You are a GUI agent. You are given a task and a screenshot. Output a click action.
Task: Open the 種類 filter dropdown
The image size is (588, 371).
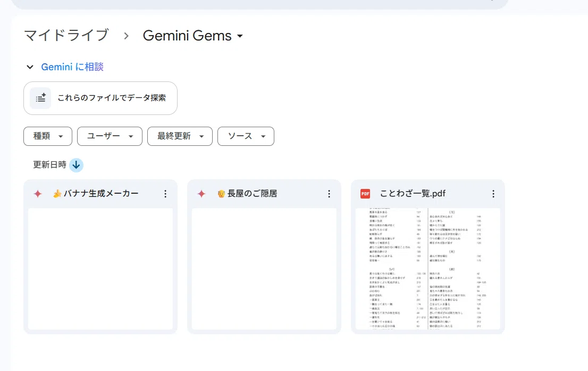click(x=48, y=136)
